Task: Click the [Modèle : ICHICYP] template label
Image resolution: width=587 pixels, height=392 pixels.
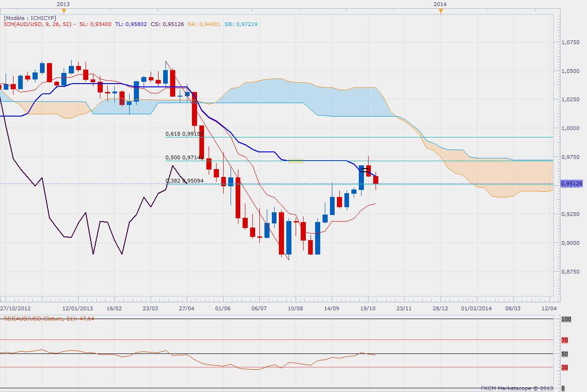Action: tap(30, 18)
